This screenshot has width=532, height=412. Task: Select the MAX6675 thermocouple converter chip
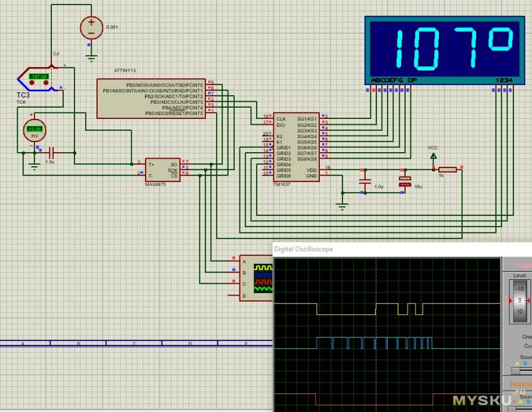[x=162, y=170]
